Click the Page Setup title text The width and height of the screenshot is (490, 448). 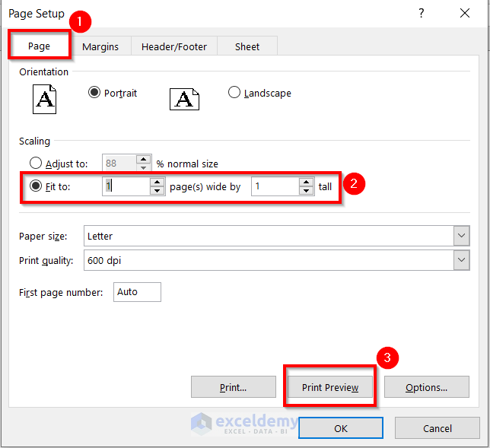coord(37,14)
